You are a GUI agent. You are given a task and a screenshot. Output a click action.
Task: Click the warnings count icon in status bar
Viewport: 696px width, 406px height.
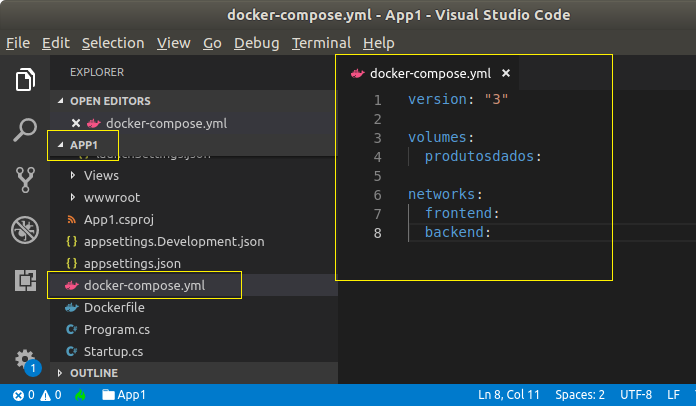coord(45,395)
